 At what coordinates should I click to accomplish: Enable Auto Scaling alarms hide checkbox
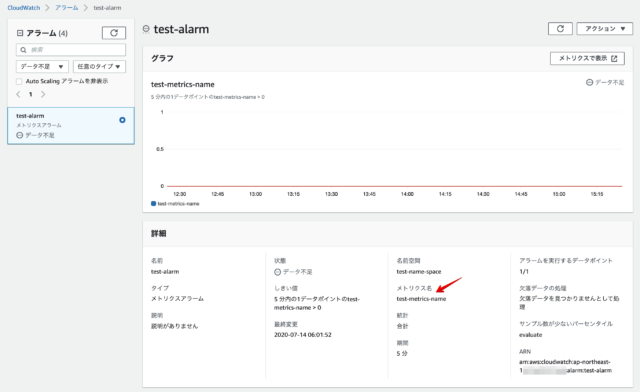(19, 81)
